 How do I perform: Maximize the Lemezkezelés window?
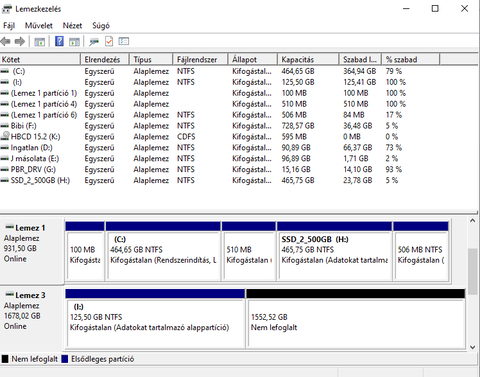point(435,9)
